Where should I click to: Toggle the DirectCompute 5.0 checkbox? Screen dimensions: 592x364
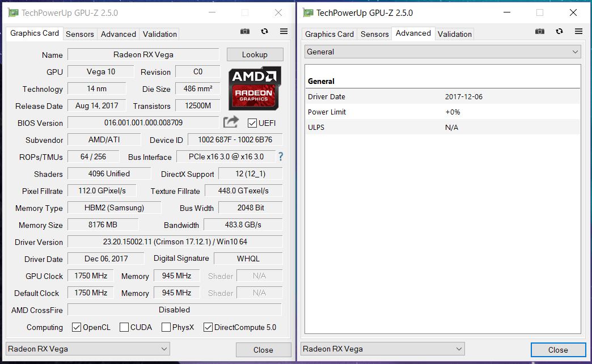[208, 327]
